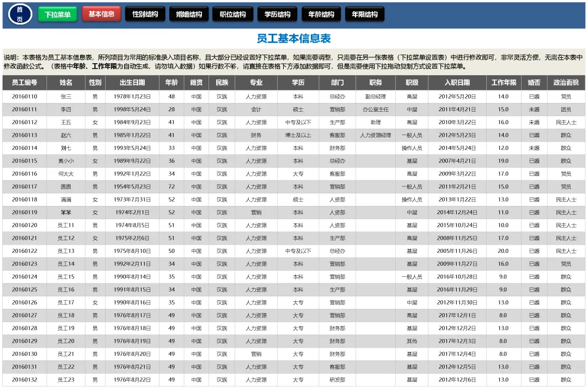This screenshot has height=389, width=588.
Task: Select the red 基本信息 button
Action: (101, 14)
